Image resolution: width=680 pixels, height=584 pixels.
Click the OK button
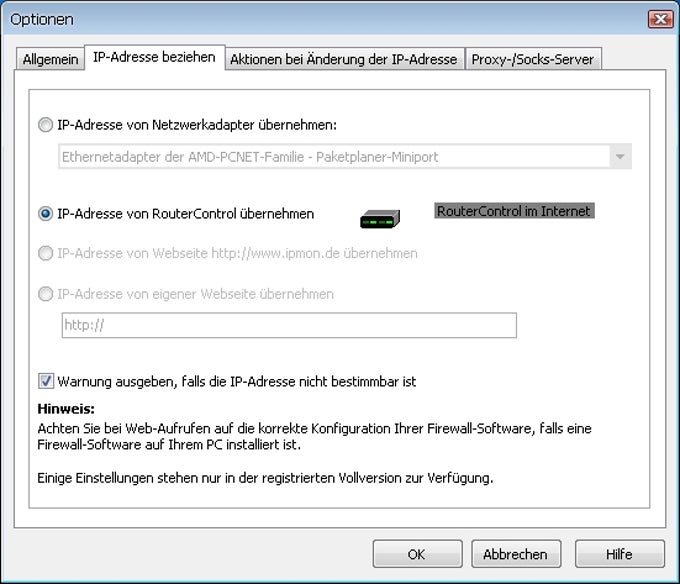click(x=417, y=554)
